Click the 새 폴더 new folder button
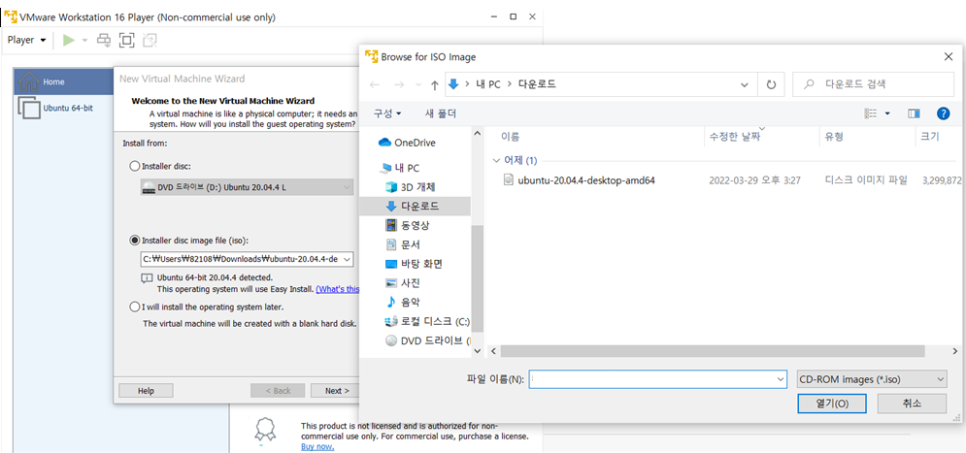This screenshot has width=966, height=453. (440, 114)
